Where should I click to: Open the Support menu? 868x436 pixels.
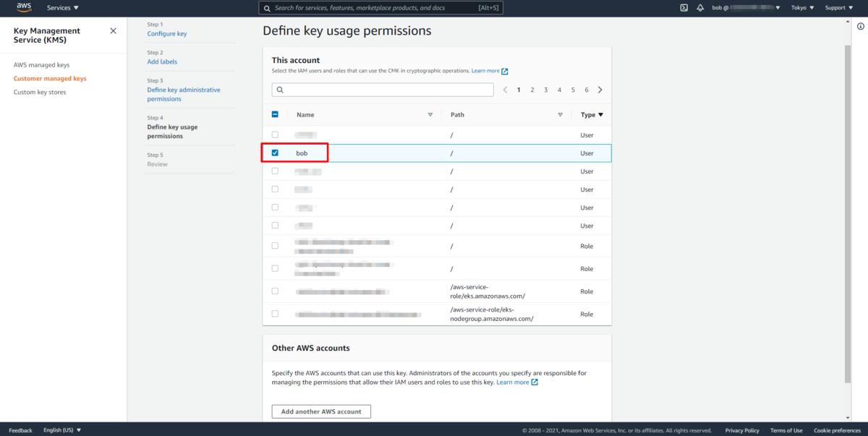click(x=838, y=8)
